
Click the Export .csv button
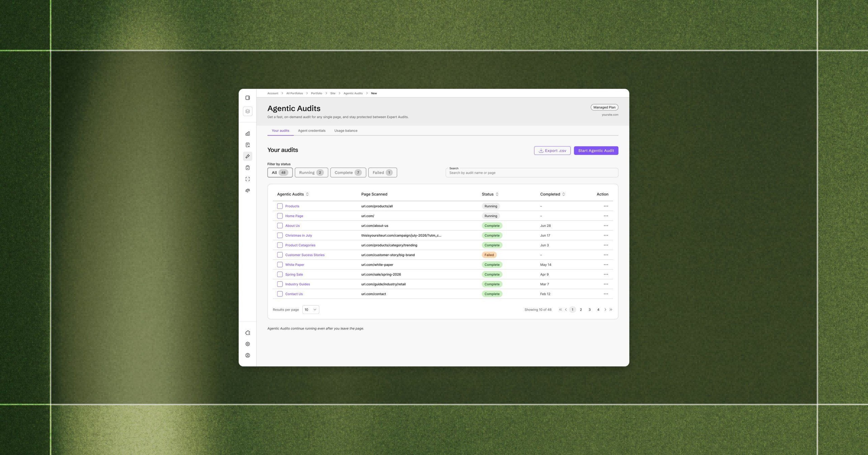(552, 151)
